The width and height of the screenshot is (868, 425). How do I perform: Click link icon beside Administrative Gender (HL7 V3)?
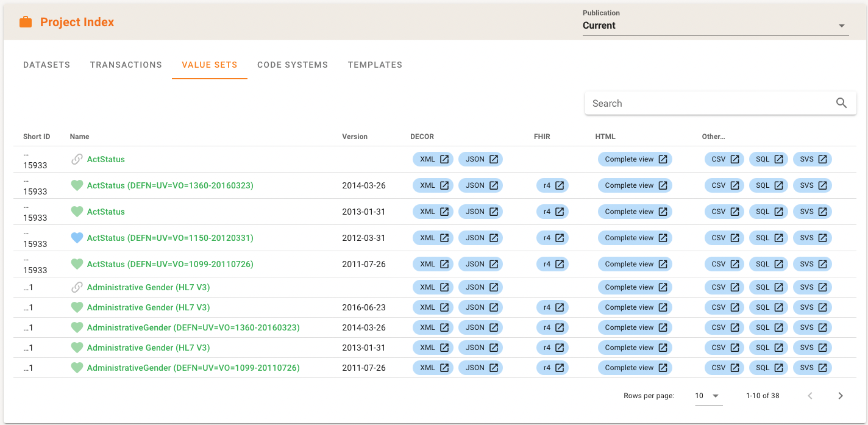tap(77, 287)
